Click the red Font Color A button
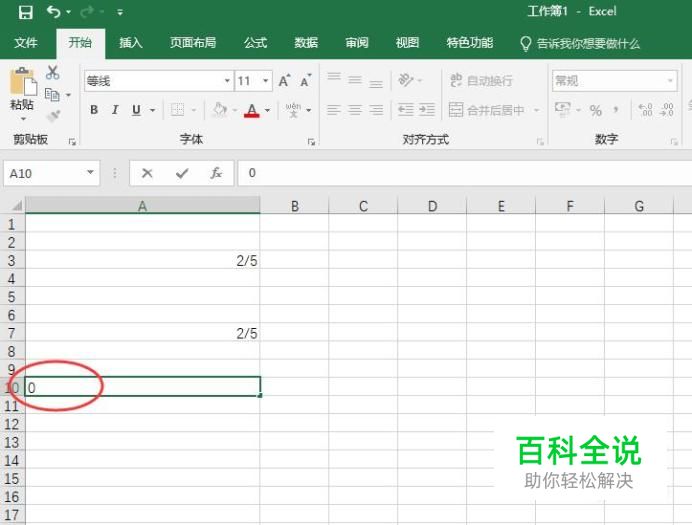The image size is (692, 525). point(252,110)
